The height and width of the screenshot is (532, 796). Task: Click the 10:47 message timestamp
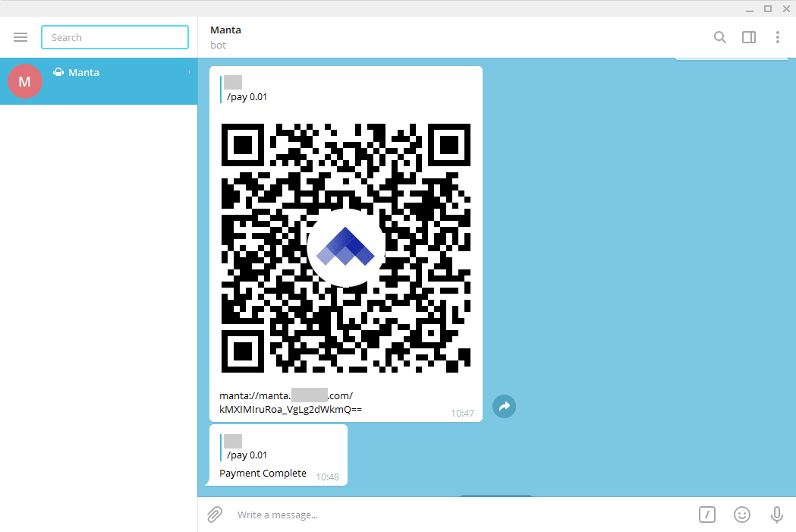tap(462, 413)
